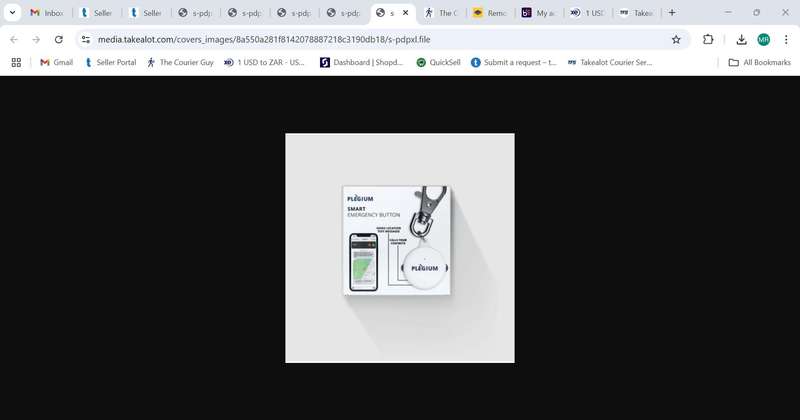Open the All Bookmarks folder

759,62
